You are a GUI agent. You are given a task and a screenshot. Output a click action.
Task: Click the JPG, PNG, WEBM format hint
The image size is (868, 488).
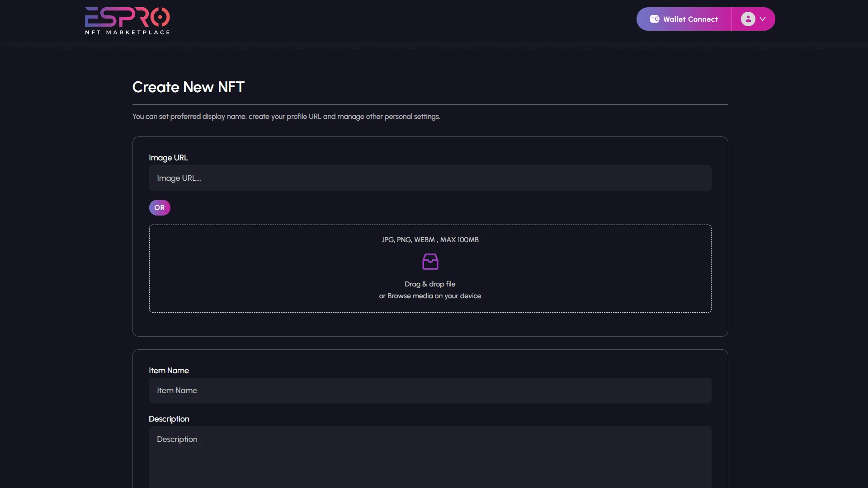tap(429, 240)
